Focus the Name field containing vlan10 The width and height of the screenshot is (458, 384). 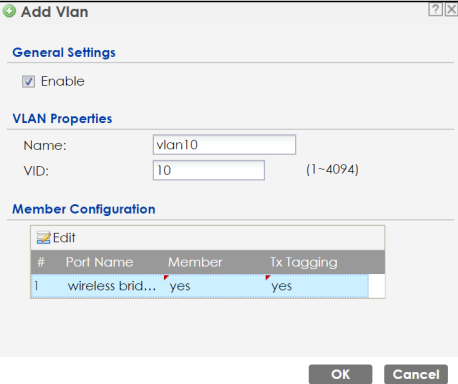224,145
